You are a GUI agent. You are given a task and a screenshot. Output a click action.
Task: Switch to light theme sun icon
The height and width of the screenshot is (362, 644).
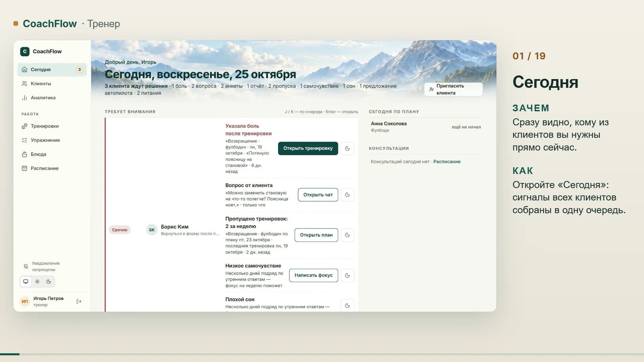(x=37, y=282)
